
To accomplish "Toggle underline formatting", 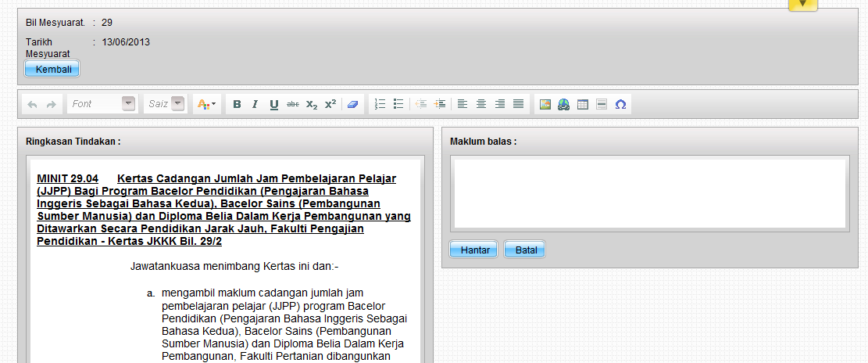I will tap(274, 104).
